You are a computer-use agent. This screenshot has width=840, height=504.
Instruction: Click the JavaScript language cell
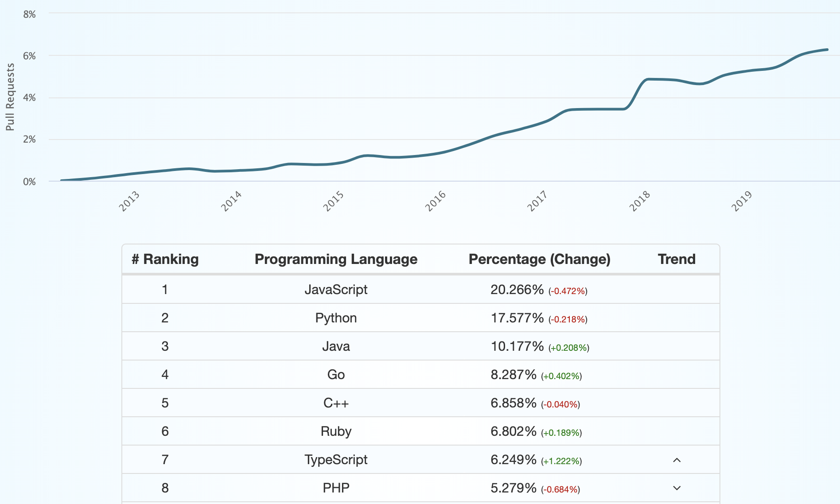click(336, 290)
